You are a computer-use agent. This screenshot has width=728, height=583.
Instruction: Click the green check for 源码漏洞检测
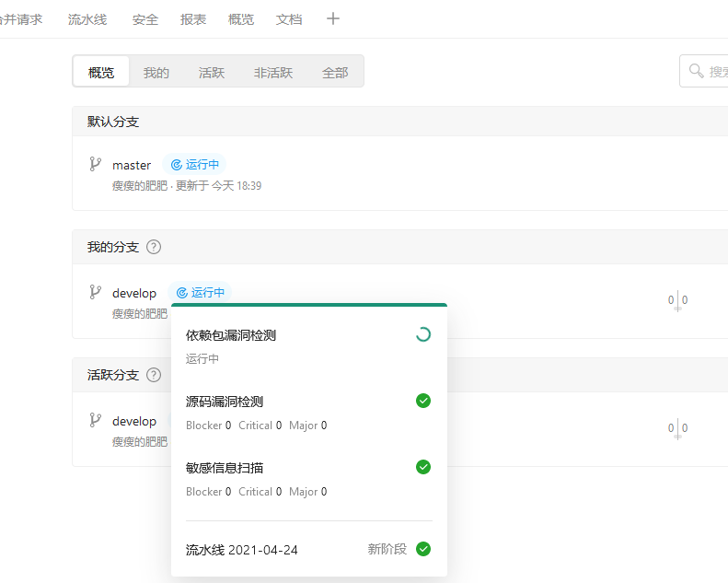(x=423, y=401)
